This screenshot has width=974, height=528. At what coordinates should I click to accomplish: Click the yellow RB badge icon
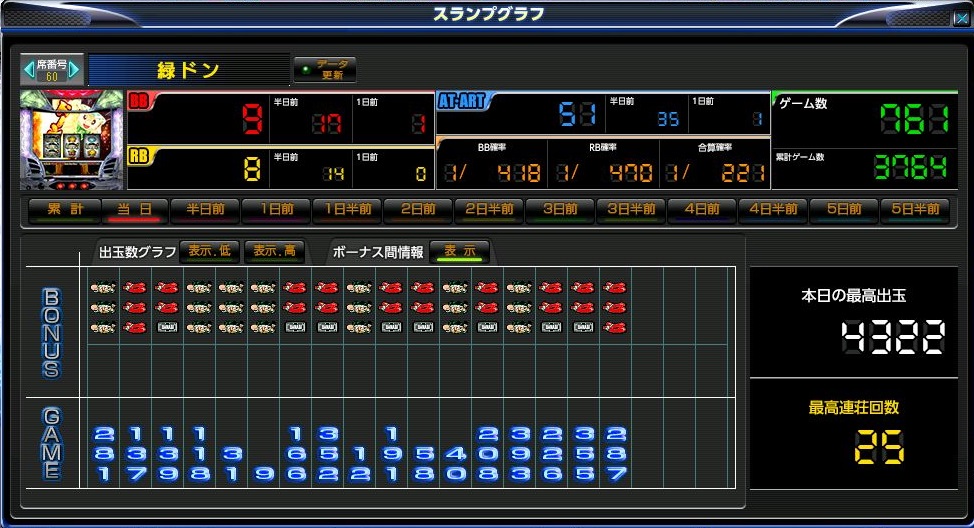pyautogui.click(x=139, y=155)
